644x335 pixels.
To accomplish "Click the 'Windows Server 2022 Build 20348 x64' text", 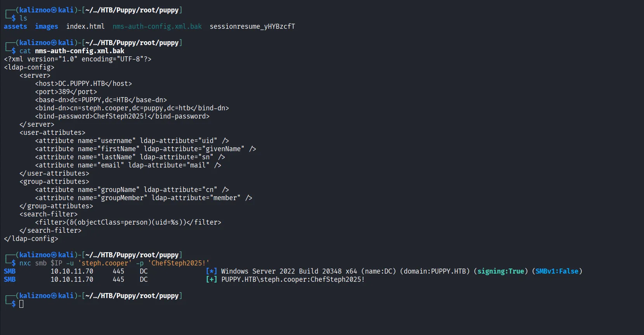I will [289, 271].
